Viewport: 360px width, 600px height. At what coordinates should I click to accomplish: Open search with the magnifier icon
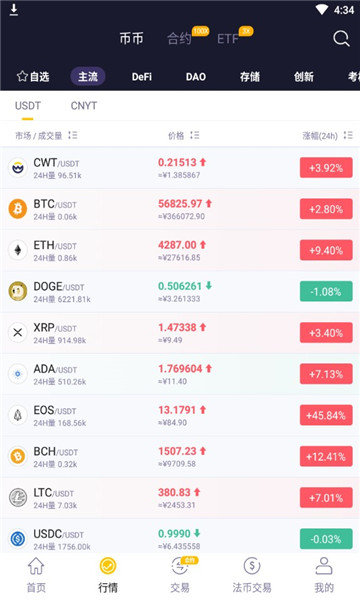point(341,39)
